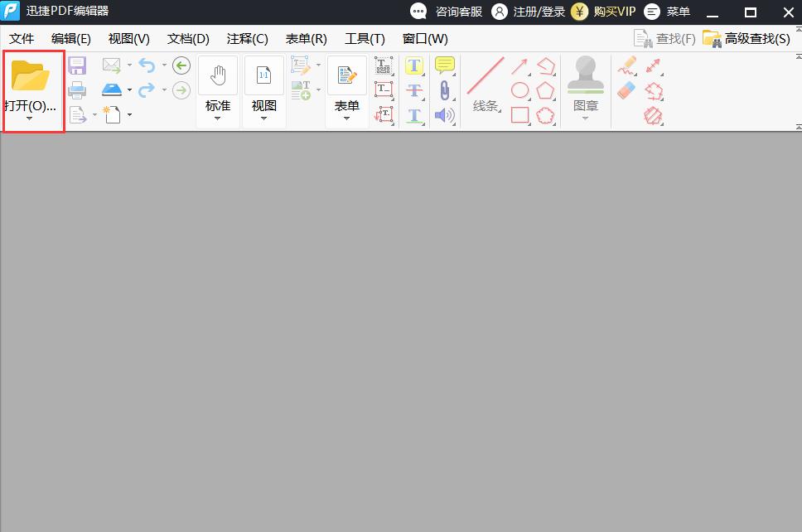Select the open polyline tool
Screen dimensions: 802x532
point(546,66)
